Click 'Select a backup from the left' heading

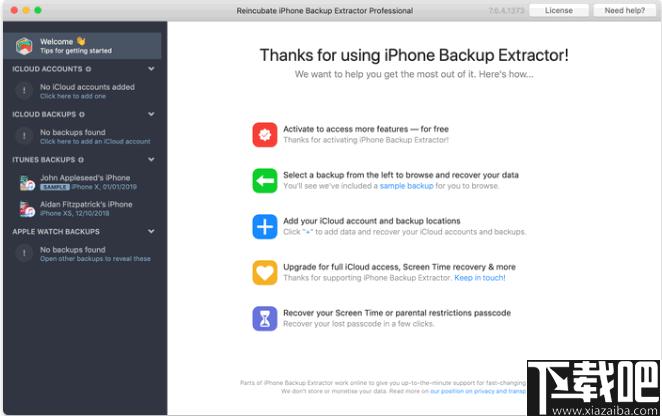[401, 175]
